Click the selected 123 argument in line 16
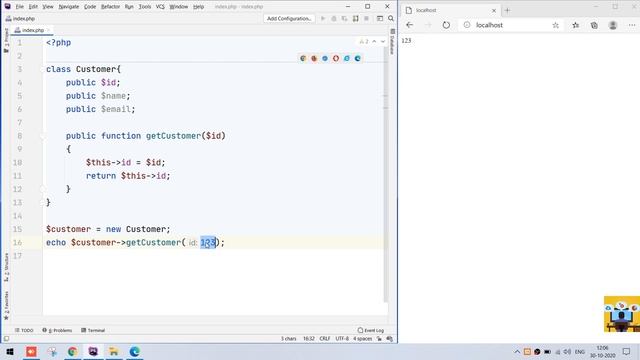Image resolution: width=640 pixels, height=360 pixels. (x=208, y=243)
